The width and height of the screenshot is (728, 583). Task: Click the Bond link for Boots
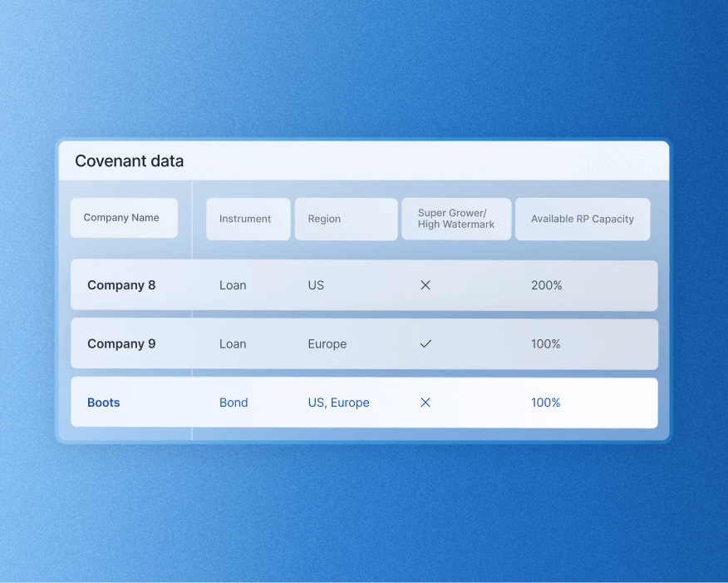233,403
